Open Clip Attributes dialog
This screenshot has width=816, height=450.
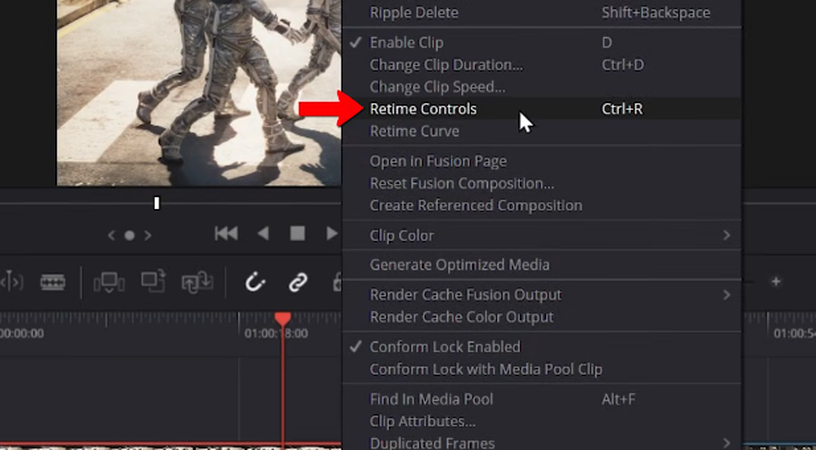(541, 421)
